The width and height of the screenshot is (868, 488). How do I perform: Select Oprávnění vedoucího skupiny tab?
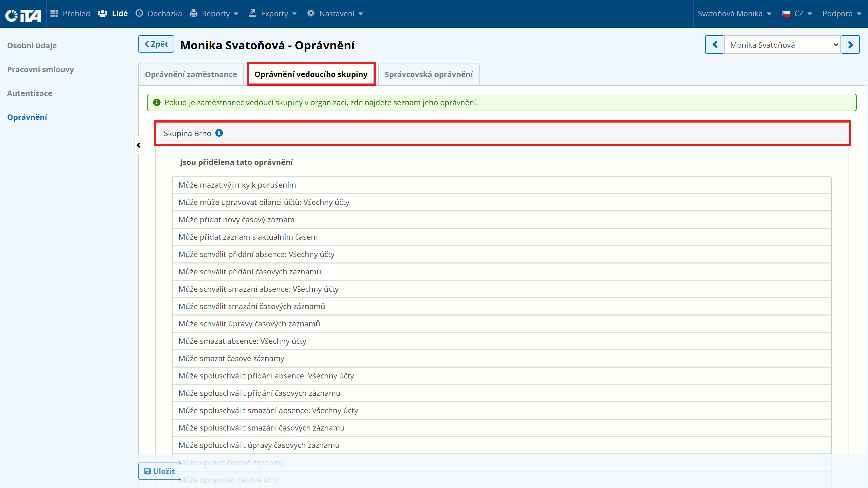(x=311, y=74)
